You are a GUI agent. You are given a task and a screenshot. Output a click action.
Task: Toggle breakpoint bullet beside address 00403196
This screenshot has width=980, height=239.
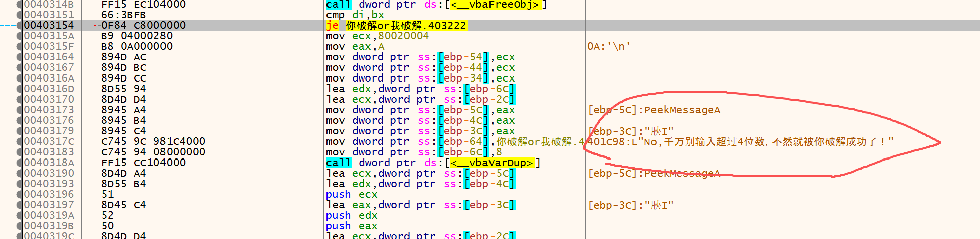click(x=20, y=194)
